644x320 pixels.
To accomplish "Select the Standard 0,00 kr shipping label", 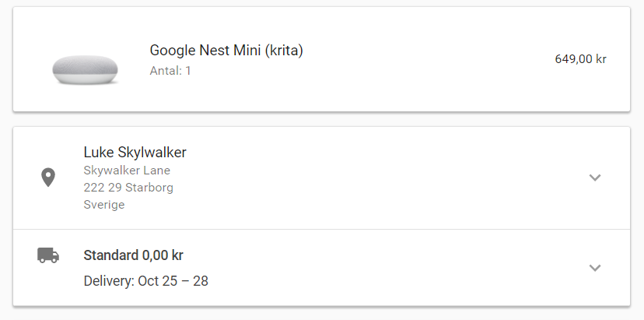I will pos(134,255).
